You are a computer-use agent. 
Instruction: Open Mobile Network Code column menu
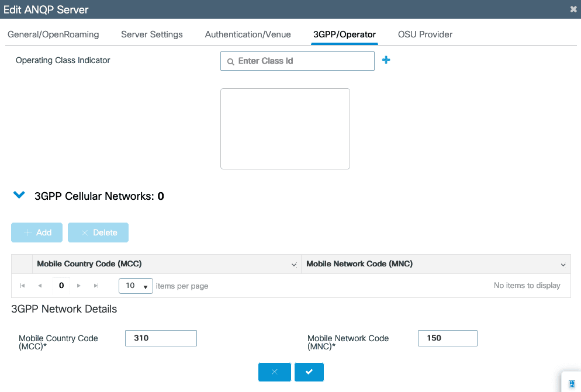click(x=563, y=265)
